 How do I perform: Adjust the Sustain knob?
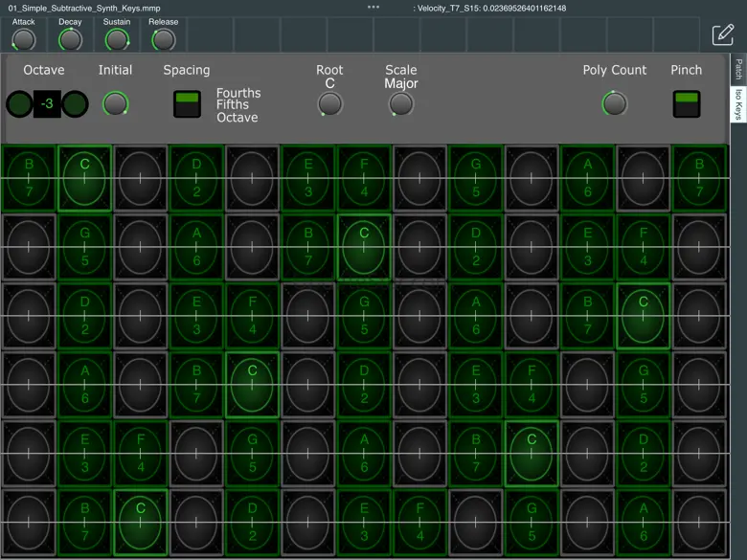click(x=117, y=39)
